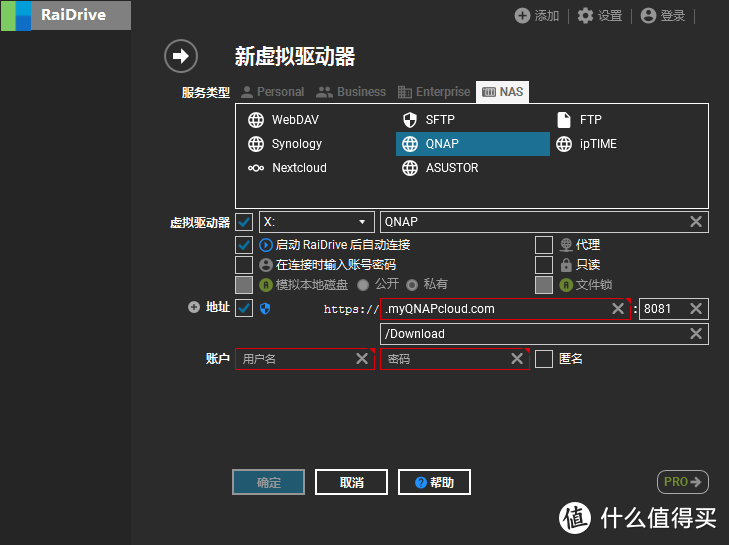Enable the 代理 proxy checkbox
Viewport: 729px width, 545px height.
click(544, 245)
